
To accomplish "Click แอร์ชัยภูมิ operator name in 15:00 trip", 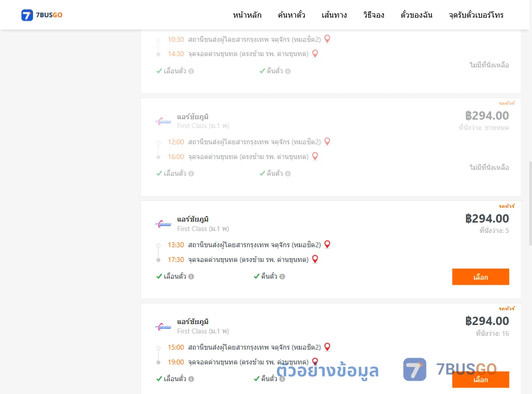I will coord(193,322).
